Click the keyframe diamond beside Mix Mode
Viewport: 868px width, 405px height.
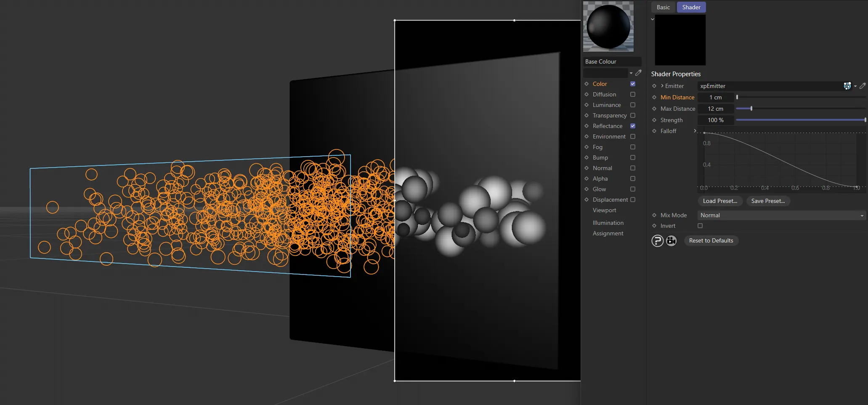[654, 215]
